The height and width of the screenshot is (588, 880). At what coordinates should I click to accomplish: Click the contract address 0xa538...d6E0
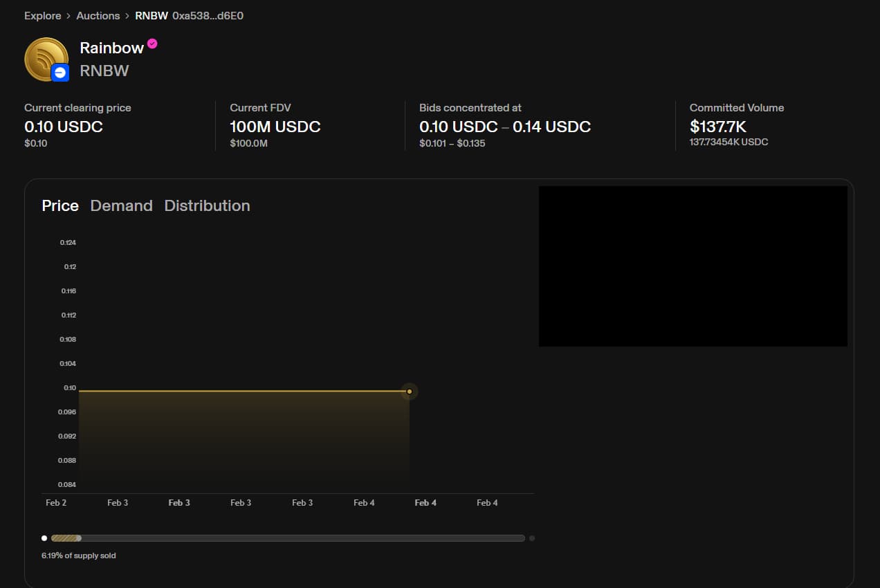point(208,16)
